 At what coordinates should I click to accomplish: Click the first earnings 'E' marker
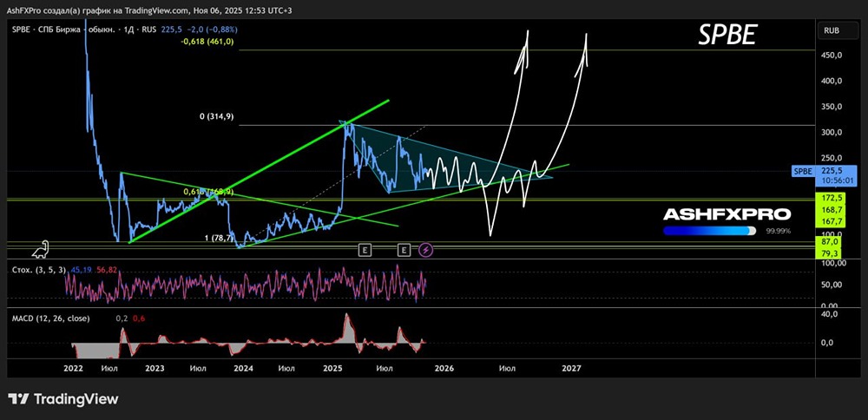[365, 250]
